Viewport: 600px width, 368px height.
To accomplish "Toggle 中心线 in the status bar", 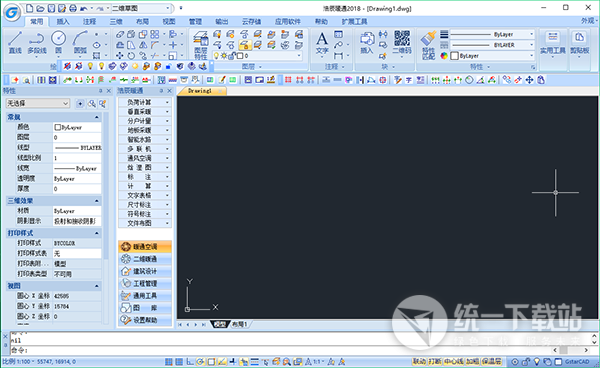I will tap(453, 361).
